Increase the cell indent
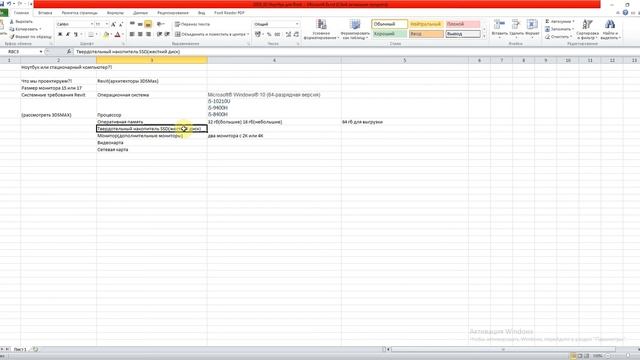This screenshot has height=360, width=640. pyautogui.click(x=167, y=34)
